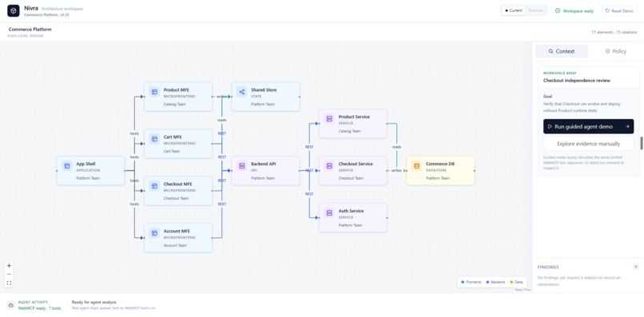Image resolution: width=644 pixels, height=317 pixels.
Task: Click the Frontend legend dot
Action: pos(463,282)
